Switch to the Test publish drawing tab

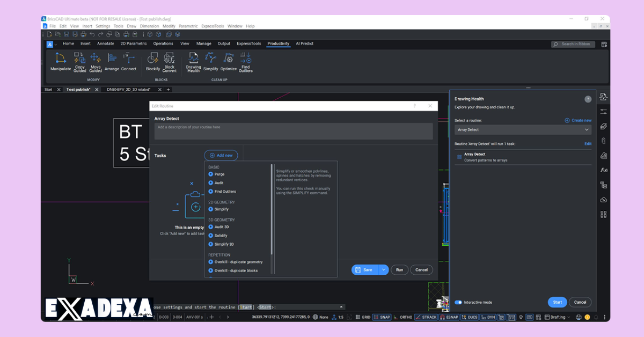tap(79, 89)
